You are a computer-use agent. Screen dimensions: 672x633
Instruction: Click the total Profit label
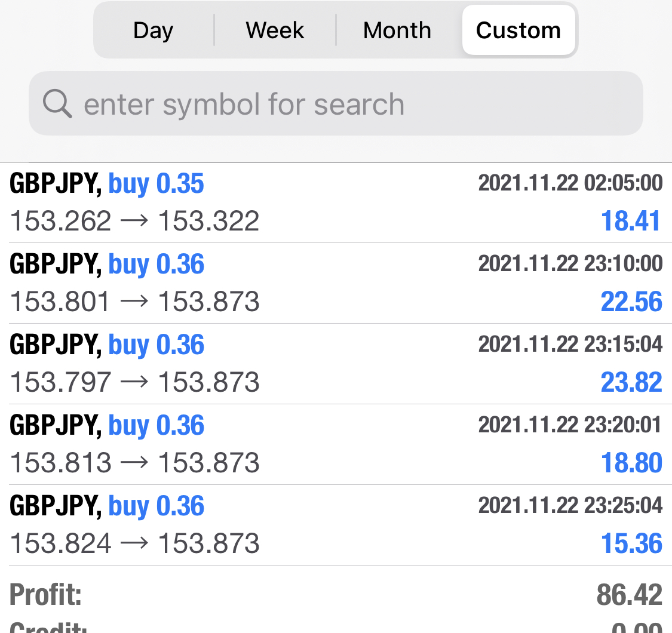pyautogui.click(x=46, y=595)
